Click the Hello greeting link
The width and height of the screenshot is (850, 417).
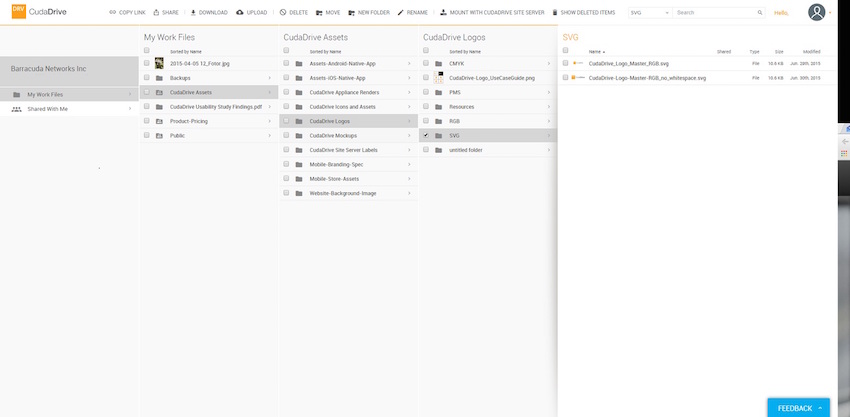(781, 13)
